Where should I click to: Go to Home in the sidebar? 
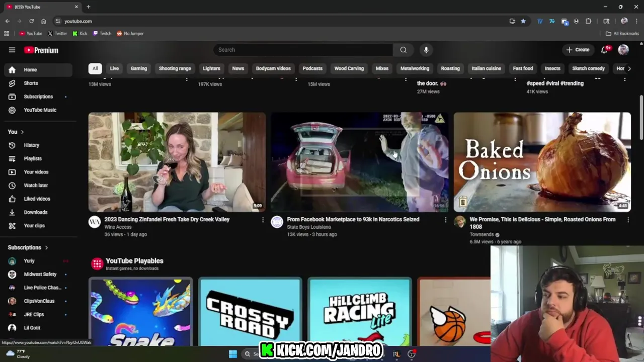38,70
